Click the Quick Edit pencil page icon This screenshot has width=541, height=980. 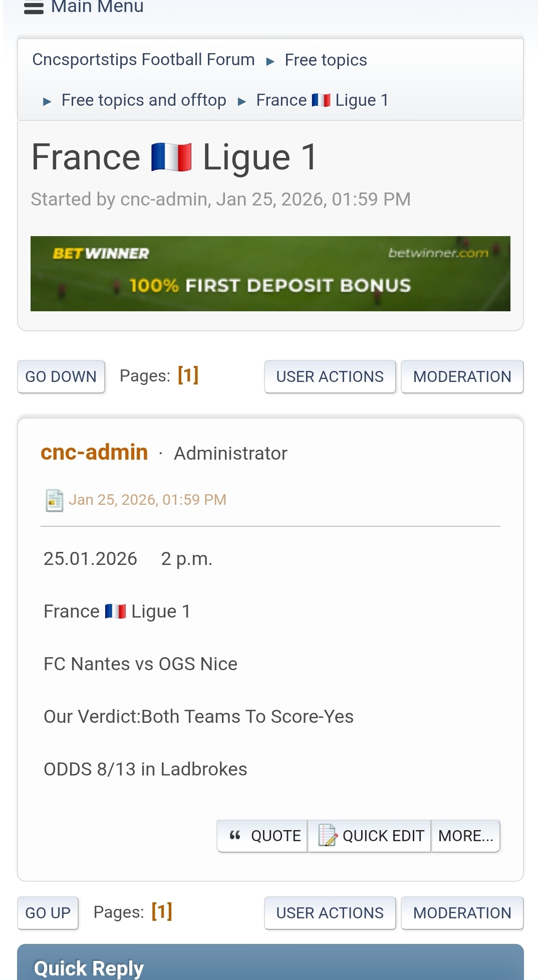point(328,835)
